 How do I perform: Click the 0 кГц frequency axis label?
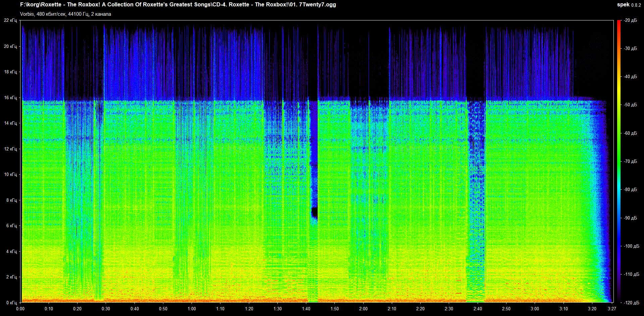click(11, 303)
